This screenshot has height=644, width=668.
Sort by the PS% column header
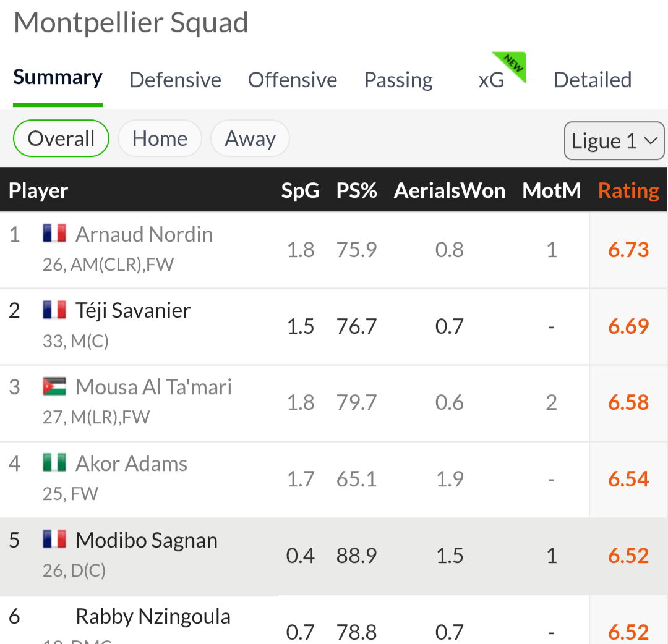(x=357, y=190)
